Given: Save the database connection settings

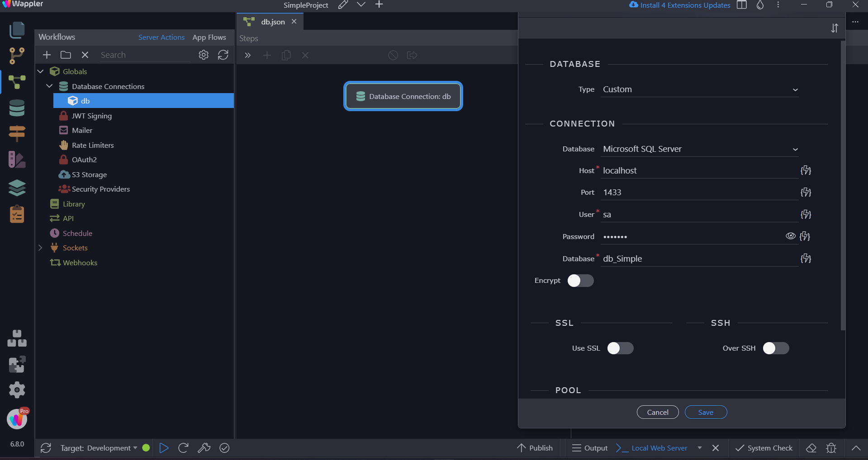Looking at the screenshot, I should (x=706, y=412).
